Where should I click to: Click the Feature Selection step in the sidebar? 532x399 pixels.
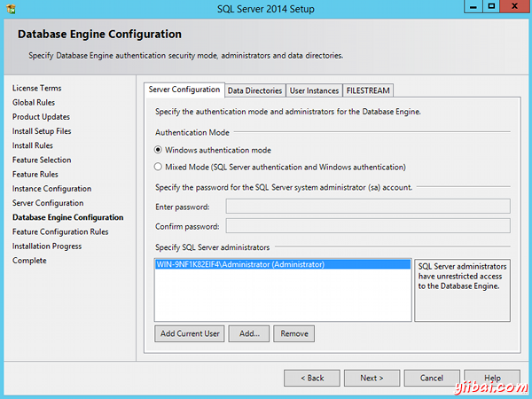pyautogui.click(x=42, y=160)
